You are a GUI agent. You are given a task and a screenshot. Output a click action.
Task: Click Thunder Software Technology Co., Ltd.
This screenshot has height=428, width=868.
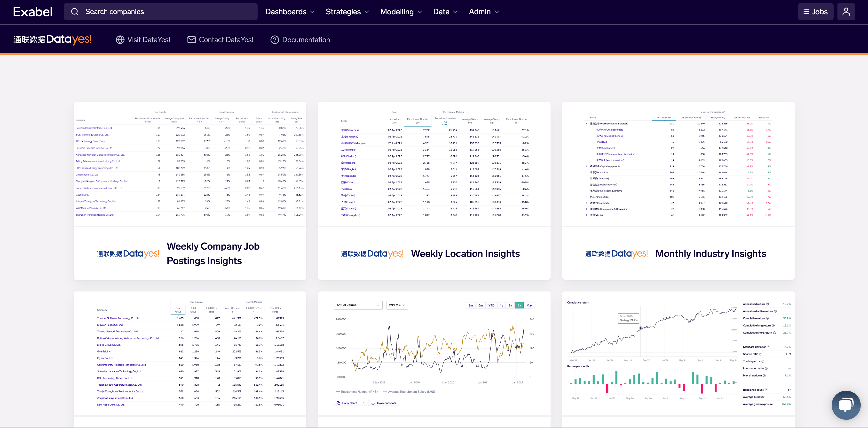(118, 318)
